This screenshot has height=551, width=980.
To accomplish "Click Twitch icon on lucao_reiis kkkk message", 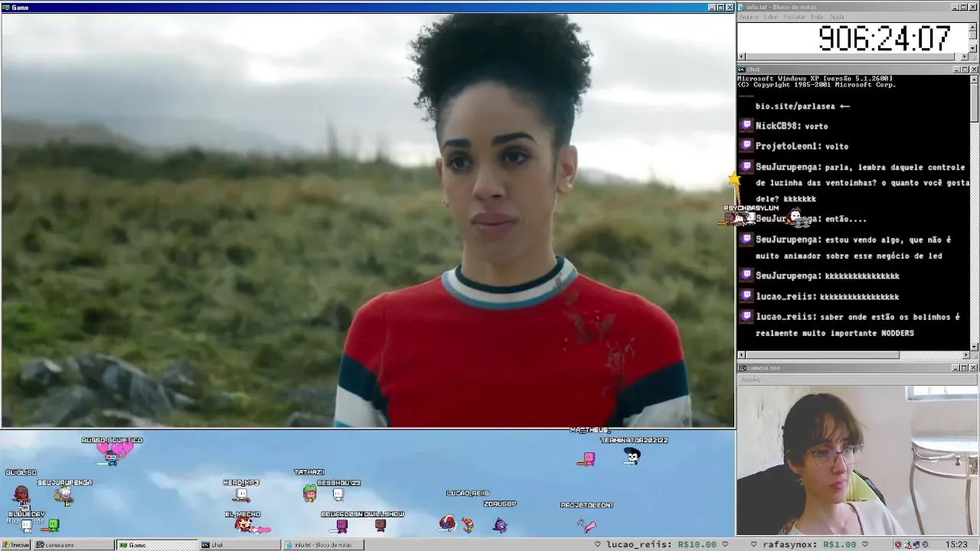I will [746, 295].
